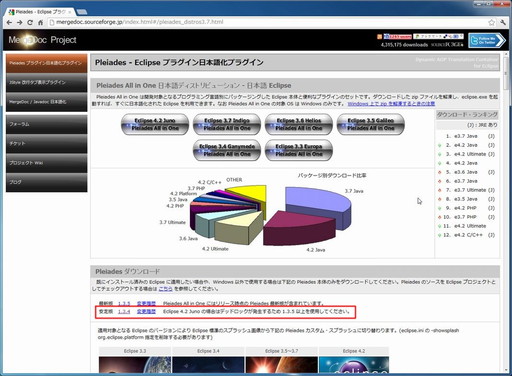Click the Eclipse 3.6 Helios Pleiades All in One button
The width and height of the screenshot is (512, 376).
[x=299, y=124]
